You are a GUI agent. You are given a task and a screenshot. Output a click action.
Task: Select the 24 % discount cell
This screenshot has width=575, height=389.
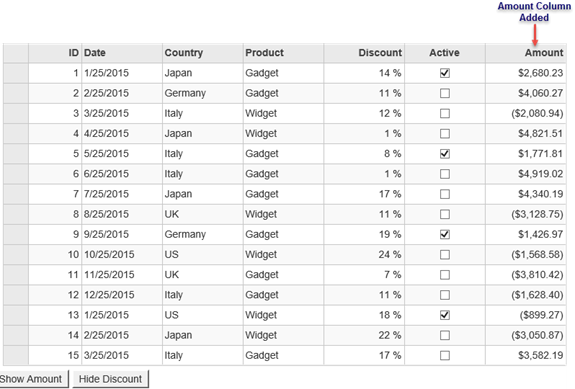364,254
